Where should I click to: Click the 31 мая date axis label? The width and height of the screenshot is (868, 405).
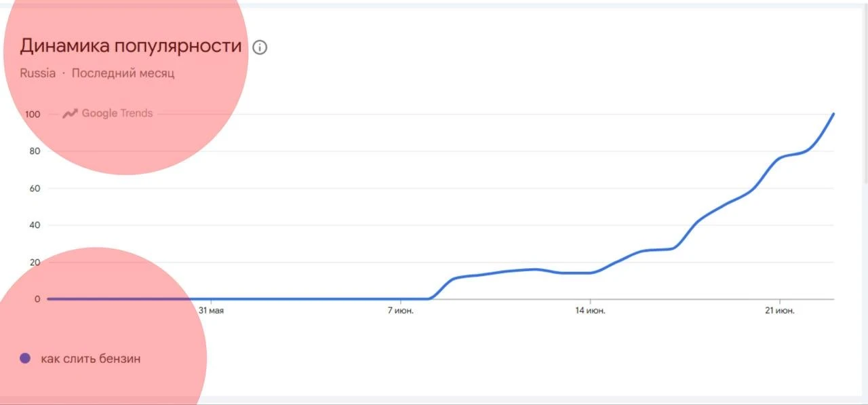[211, 311]
